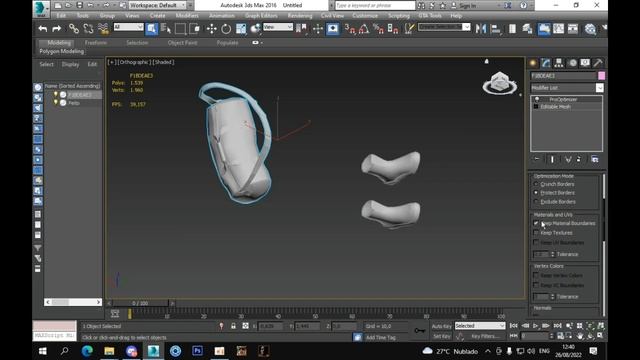Switch to the Object Paint ribbon tab
Viewport: 640px width, 360px height.
[x=182, y=42]
